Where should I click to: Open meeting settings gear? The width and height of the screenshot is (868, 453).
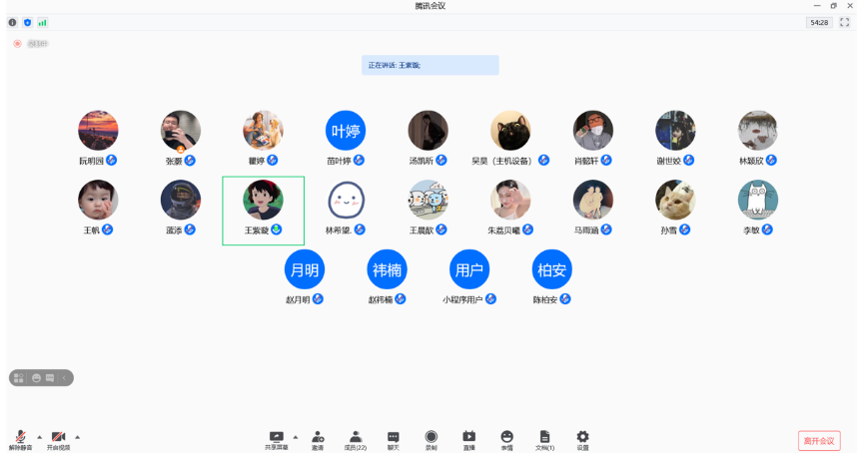click(582, 438)
